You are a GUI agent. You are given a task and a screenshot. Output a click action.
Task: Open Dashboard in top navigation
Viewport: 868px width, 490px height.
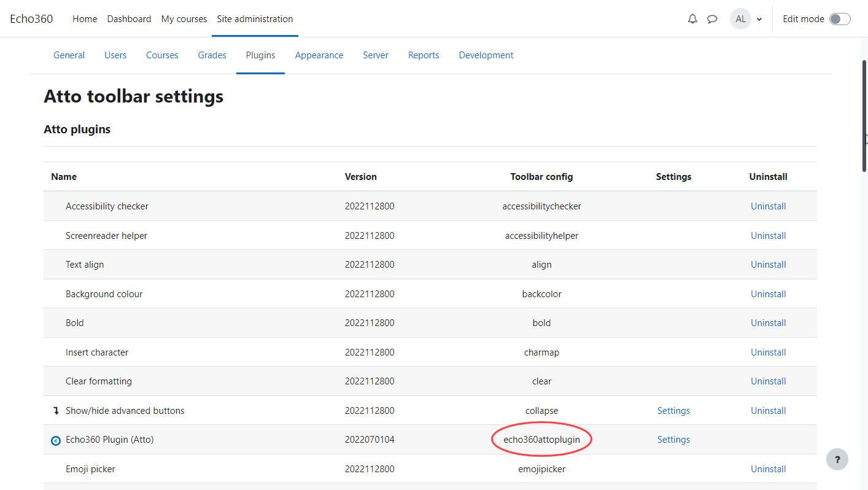pyautogui.click(x=129, y=19)
